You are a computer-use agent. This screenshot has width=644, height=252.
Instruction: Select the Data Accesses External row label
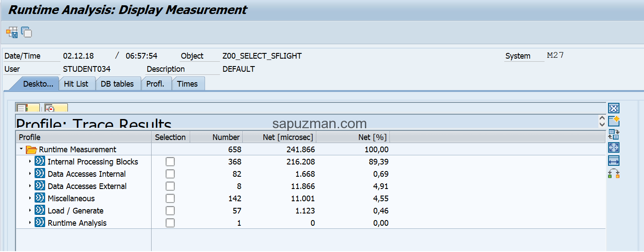coord(87,186)
